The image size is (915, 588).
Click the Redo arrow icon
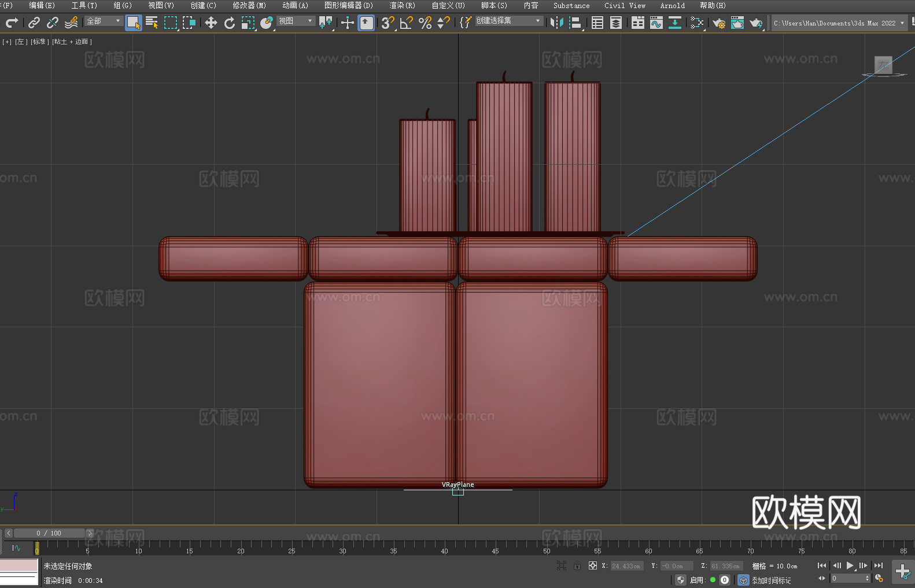[x=12, y=23]
